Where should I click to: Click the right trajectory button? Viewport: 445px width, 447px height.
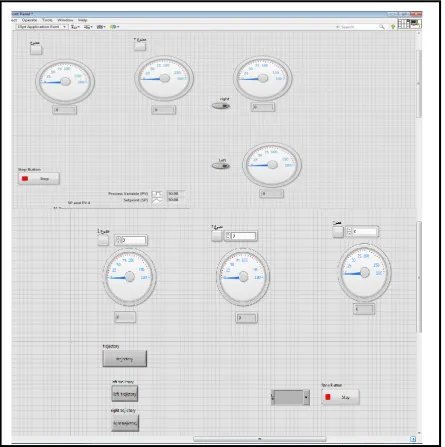(x=125, y=423)
